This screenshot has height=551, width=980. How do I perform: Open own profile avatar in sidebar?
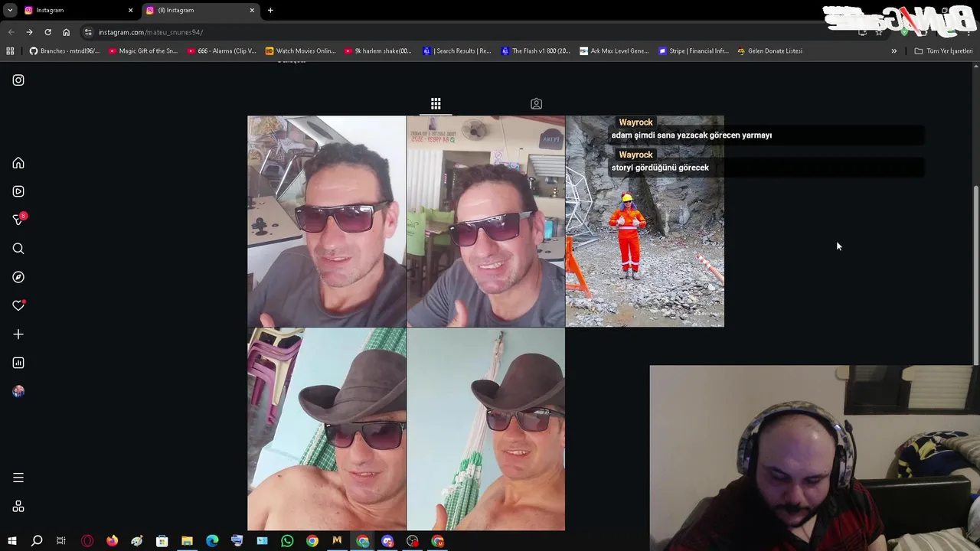[x=18, y=391]
